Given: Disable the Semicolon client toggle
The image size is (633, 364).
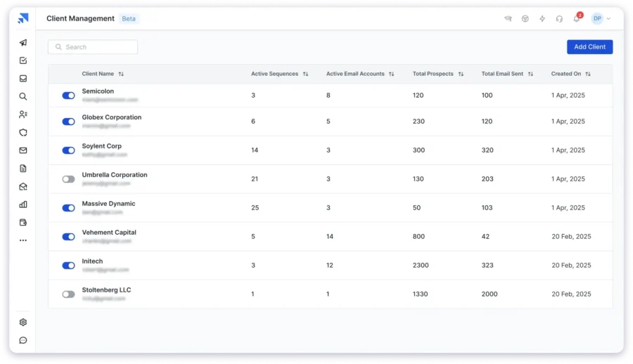Looking at the screenshot, I should [x=68, y=96].
